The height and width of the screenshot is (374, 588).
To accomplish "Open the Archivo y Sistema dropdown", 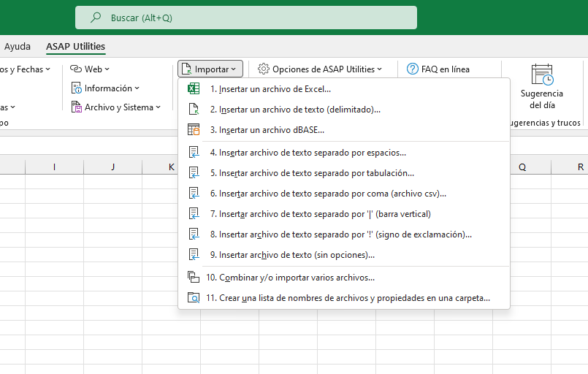I will 116,107.
